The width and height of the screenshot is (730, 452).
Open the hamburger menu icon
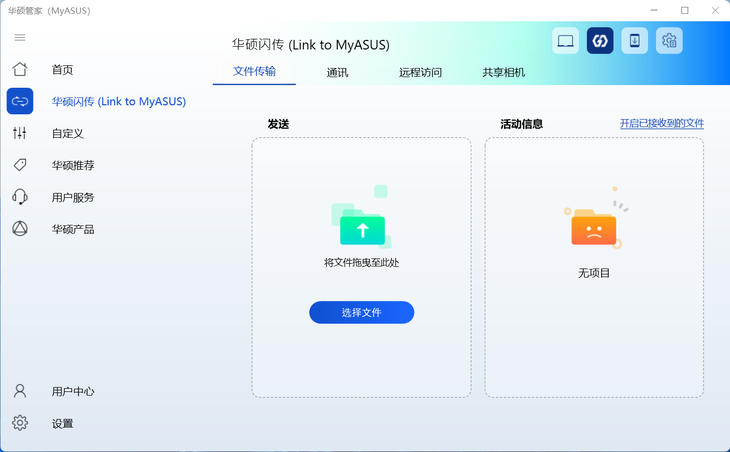click(x=20, y=37)
